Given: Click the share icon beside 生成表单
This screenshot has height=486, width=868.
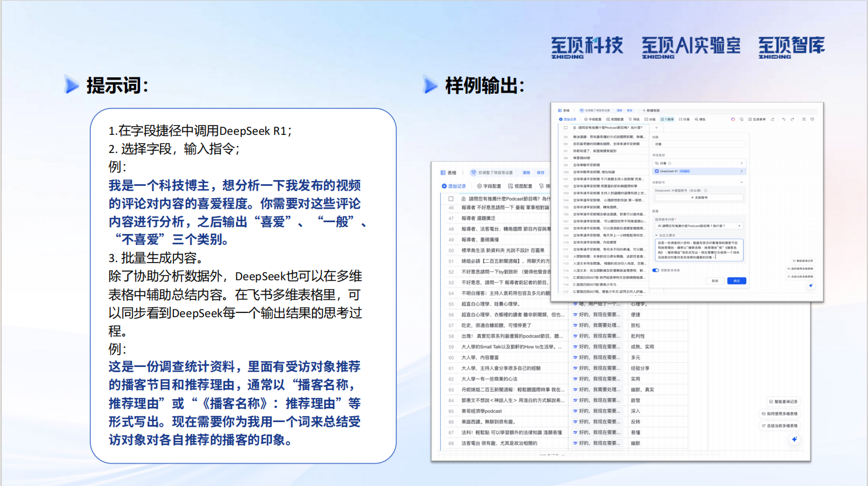Looking at the screenshot, I should [772, 119].
